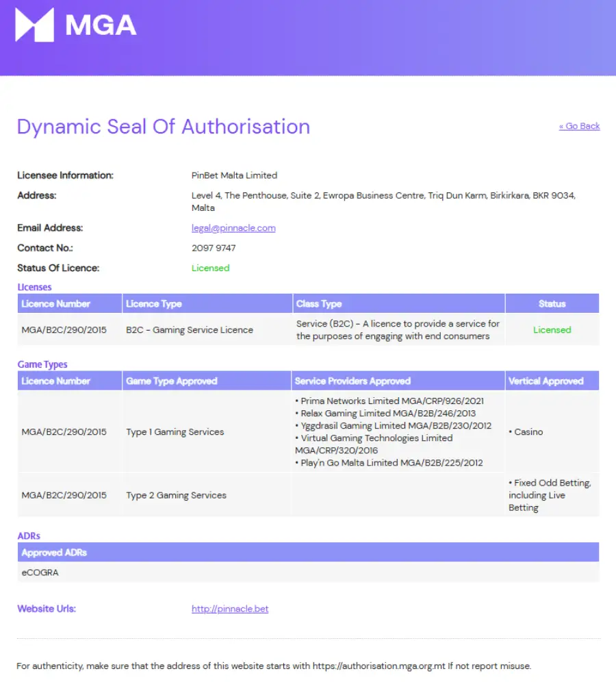The height and width of the screenshot is (693, 616).
Task: Click Relax Gaming Limited MGA/B2B/246/2013 entry
Action: 385,414
